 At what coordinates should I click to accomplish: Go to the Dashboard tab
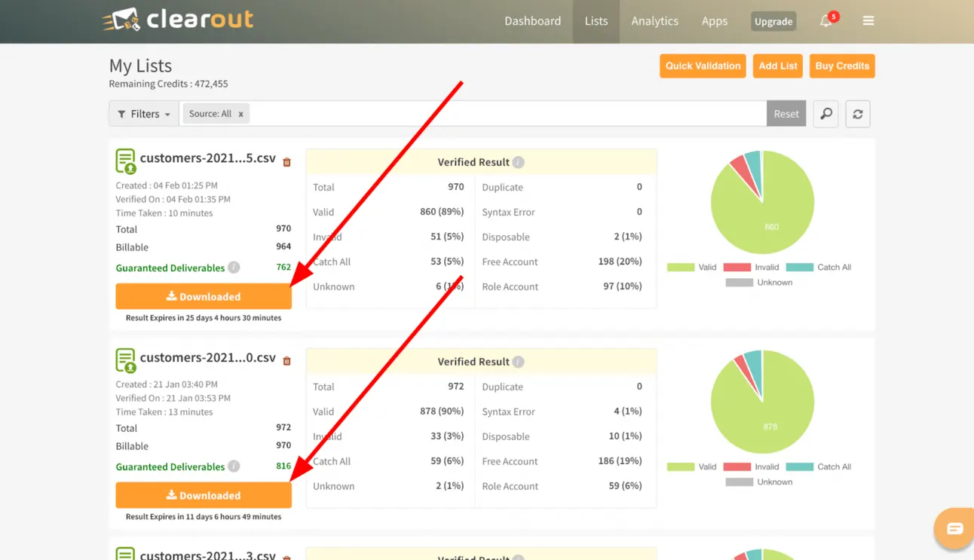click(x=533, y=21)
